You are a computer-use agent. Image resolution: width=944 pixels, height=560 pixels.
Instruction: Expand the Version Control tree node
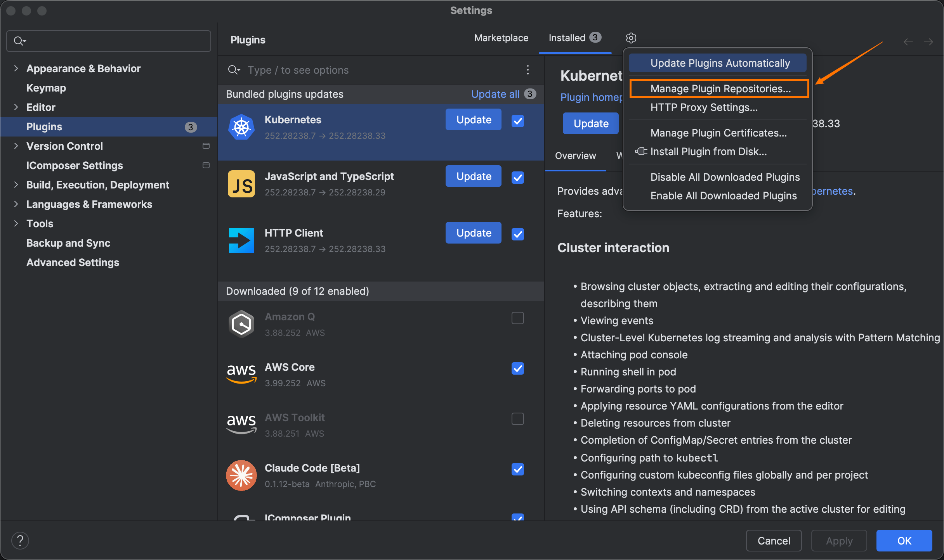[16, 146]
